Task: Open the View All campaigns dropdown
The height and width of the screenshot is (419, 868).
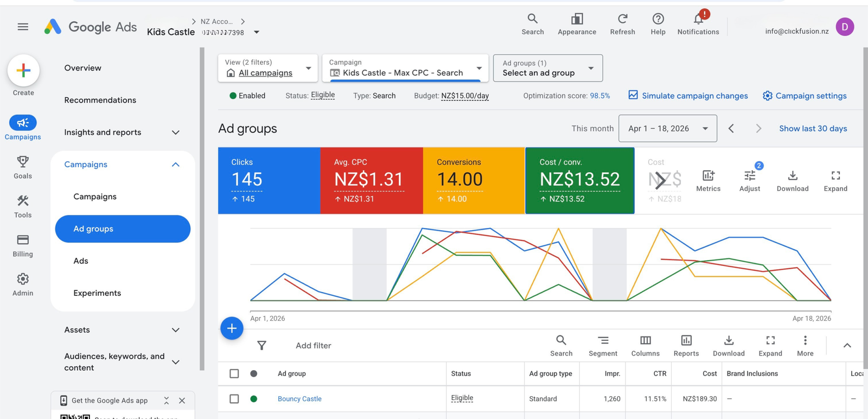Action: 268,68
